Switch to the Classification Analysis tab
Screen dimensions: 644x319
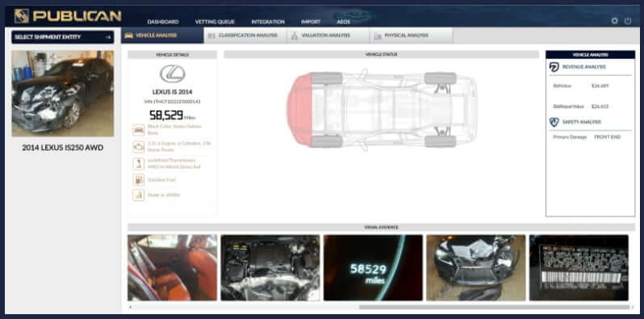pyautogui.click(x=245, y=36)
